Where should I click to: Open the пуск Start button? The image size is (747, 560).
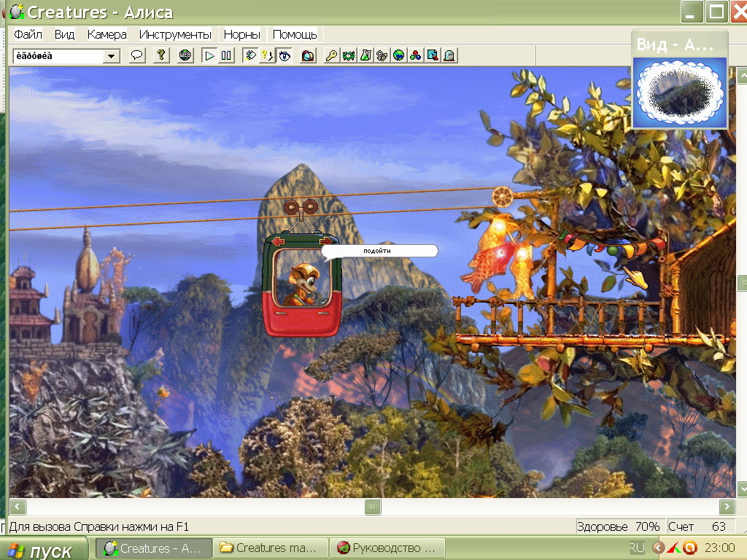44,550
